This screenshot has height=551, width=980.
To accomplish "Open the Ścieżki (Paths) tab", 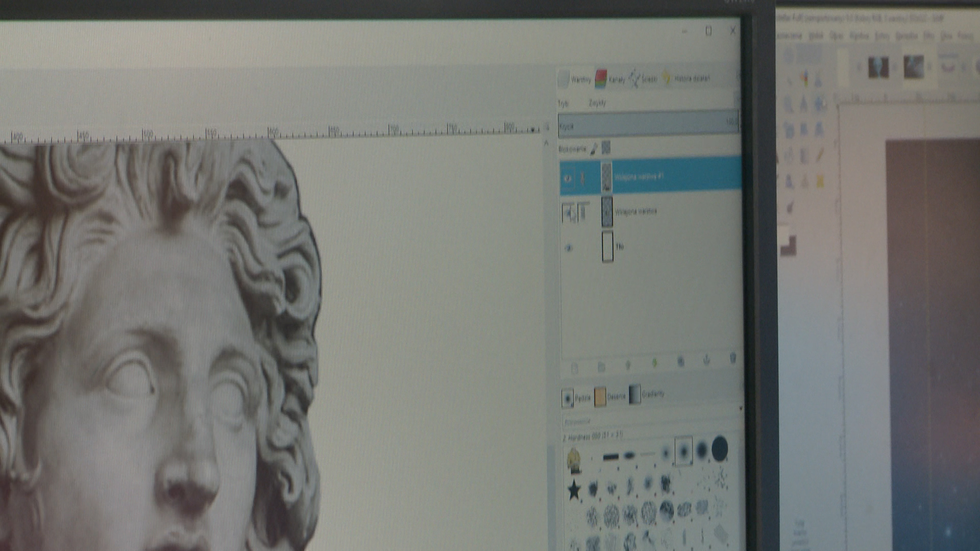I will click(643, 79).
